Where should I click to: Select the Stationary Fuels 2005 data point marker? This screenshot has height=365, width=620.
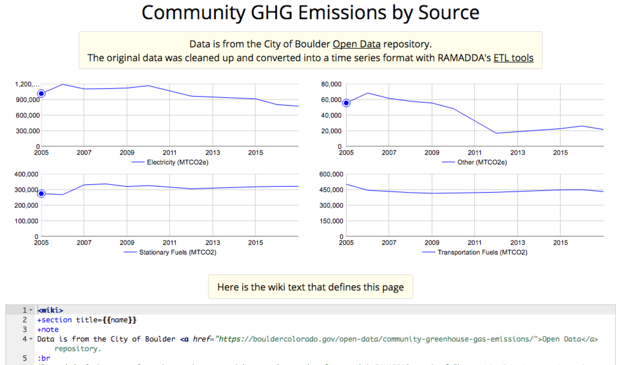(41, 194)
